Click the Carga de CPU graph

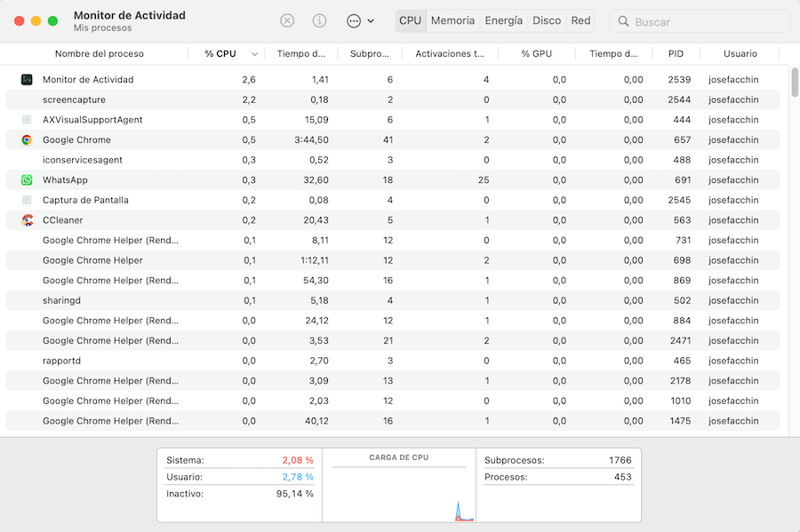(399, 493)
